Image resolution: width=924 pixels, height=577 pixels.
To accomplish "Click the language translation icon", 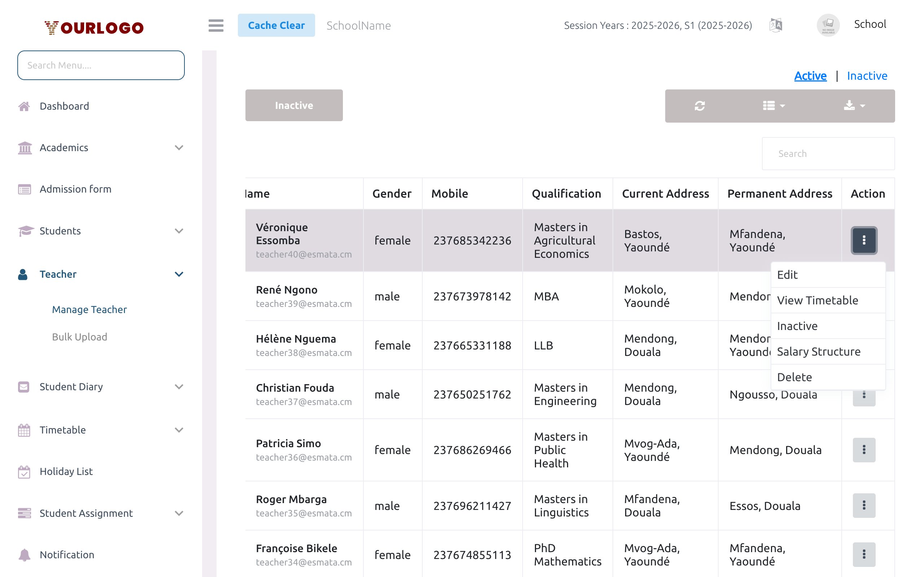I will click(776, 25).
